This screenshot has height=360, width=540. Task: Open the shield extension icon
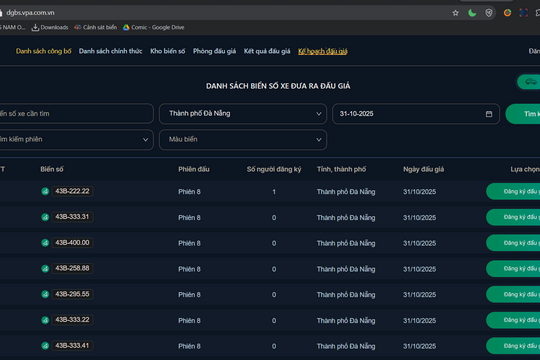489,13
